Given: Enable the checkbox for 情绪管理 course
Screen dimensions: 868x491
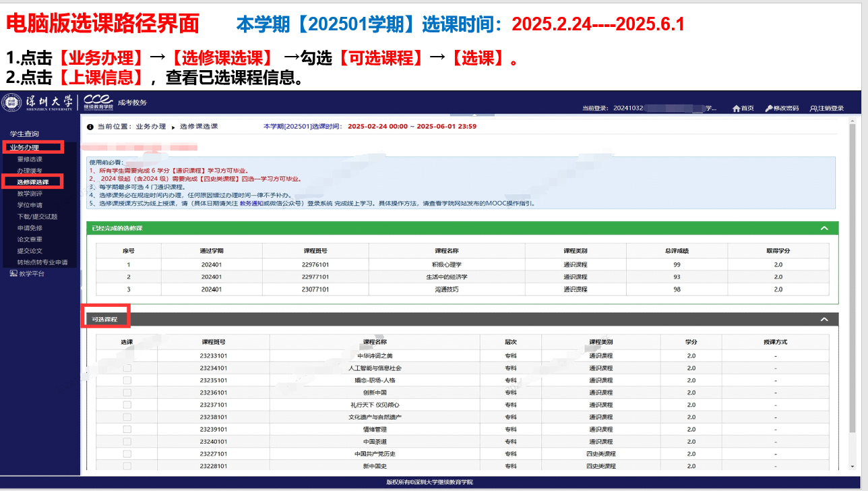Looking at the screenshot, I should coord(127,429).
